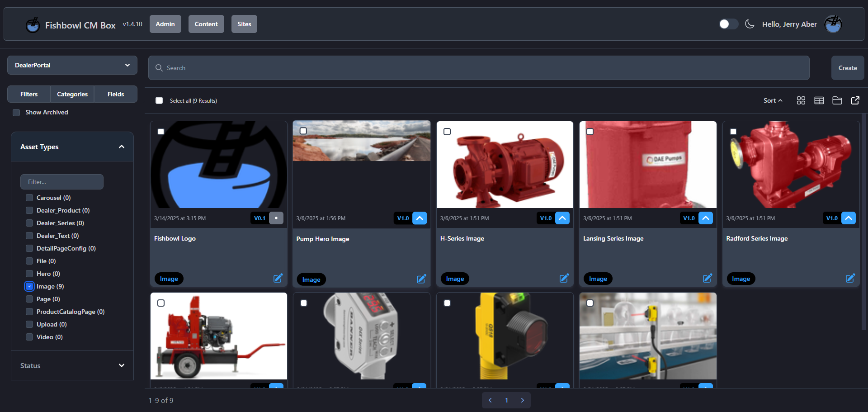Click the asset types Filter field
Image resolution: width=868 pixels, height=412 pixels.
[x=62, y=182]
